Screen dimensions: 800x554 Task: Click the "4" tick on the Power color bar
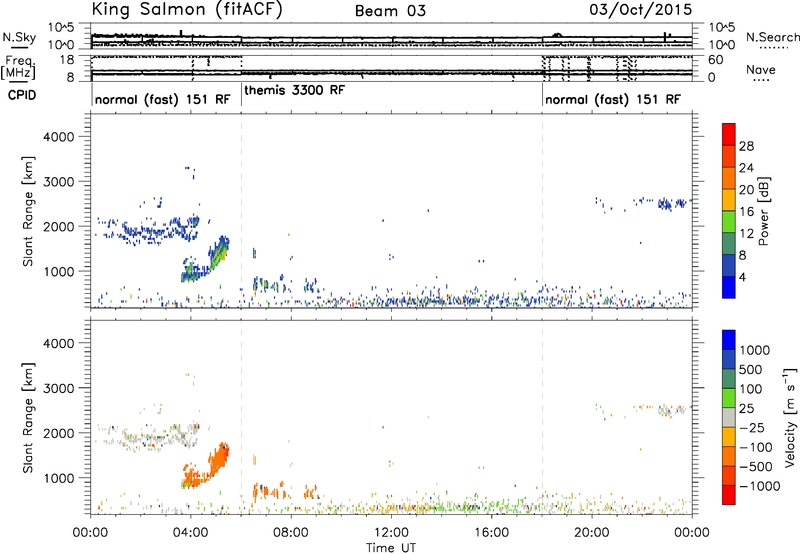pos(743,277)
